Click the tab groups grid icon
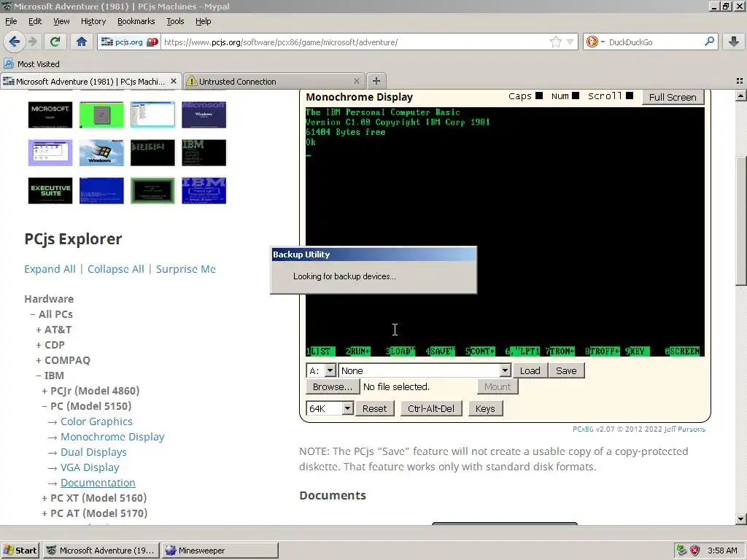The height and width of the screenshot is (560, 747). click(x=740, y=81)
